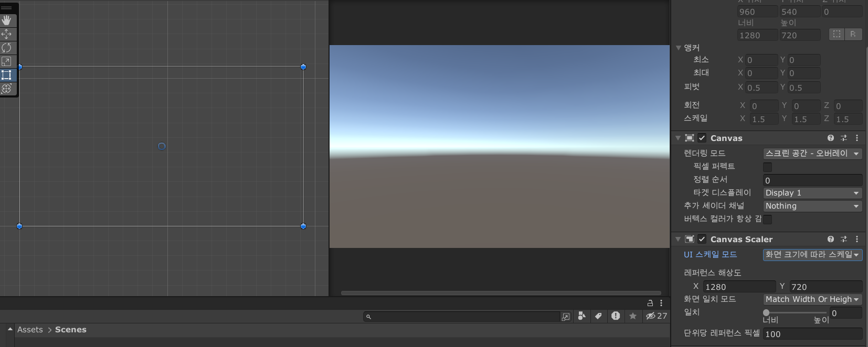Image resolution: width=868 pixels, height=347 pixels.
Task: Click the Game view horizontal scrollbar
Action: coord(501,293)
